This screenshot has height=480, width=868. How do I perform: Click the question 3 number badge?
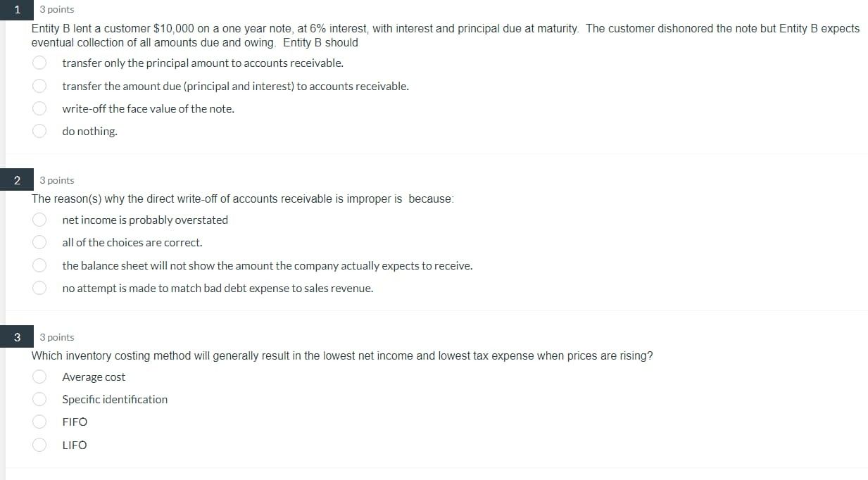point(16,337)
